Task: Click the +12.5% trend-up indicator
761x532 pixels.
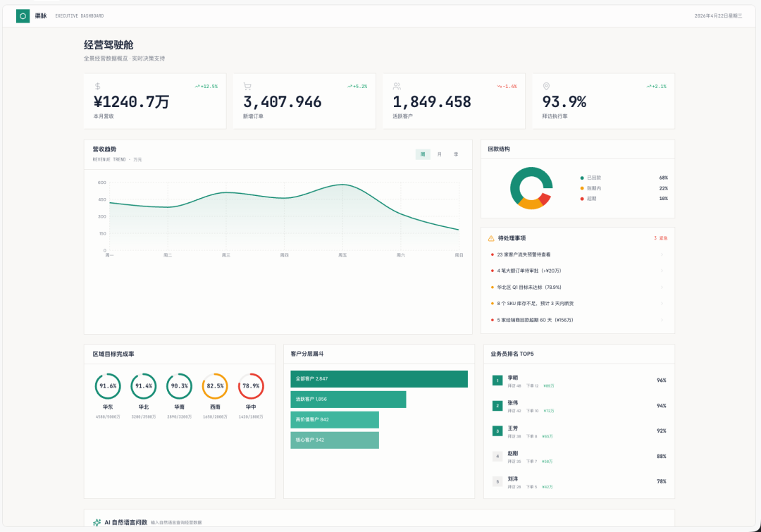Action: point(206,87)
